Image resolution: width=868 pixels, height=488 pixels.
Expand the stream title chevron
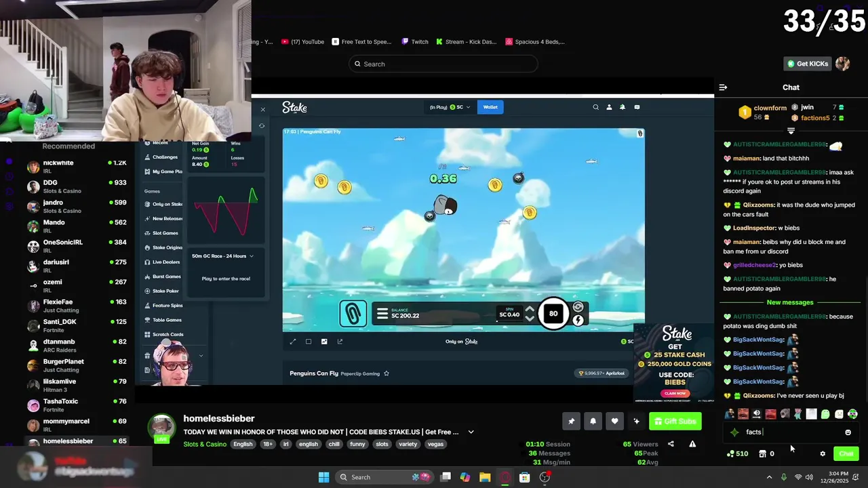tap(471, 432)
